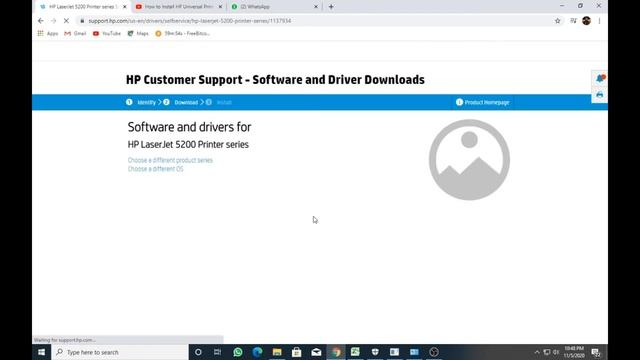Open Cortana circle icon

pos(198,352)
